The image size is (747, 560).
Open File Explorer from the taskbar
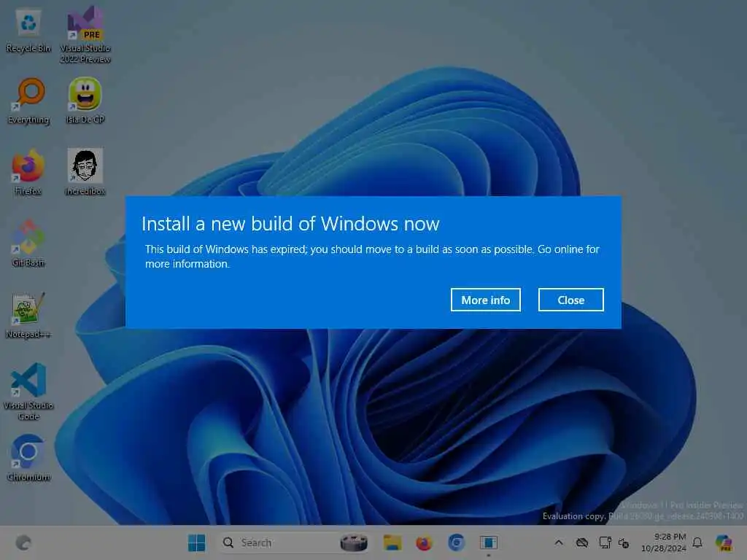pos(392,542)
